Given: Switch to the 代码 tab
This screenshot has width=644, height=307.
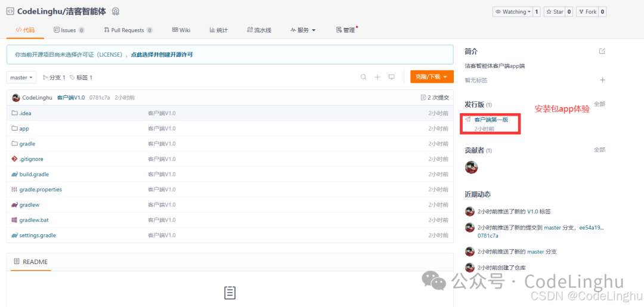Looking at the screenshot, I should pos(25,30).
